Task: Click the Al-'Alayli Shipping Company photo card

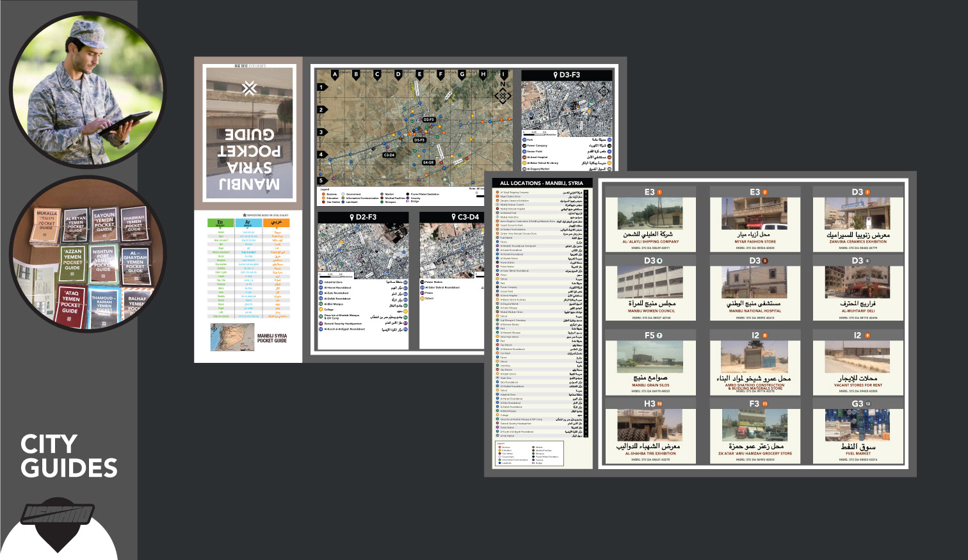Action: tap(650, 218)
